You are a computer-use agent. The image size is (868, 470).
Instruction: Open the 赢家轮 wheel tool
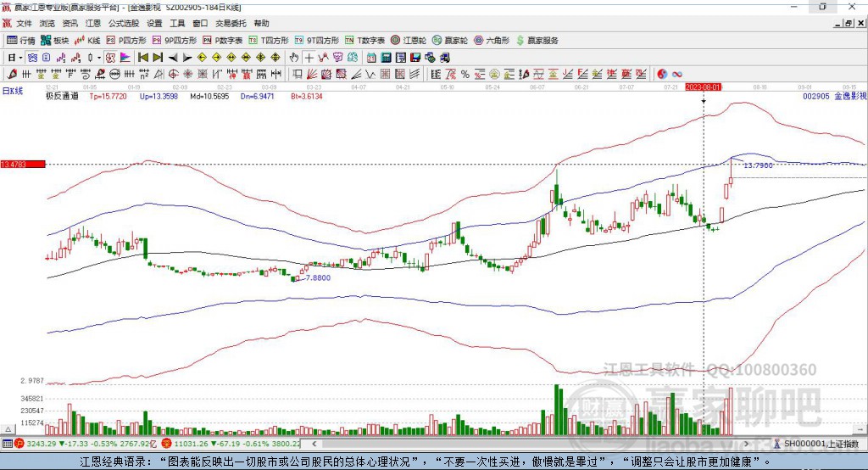[450, 41]
